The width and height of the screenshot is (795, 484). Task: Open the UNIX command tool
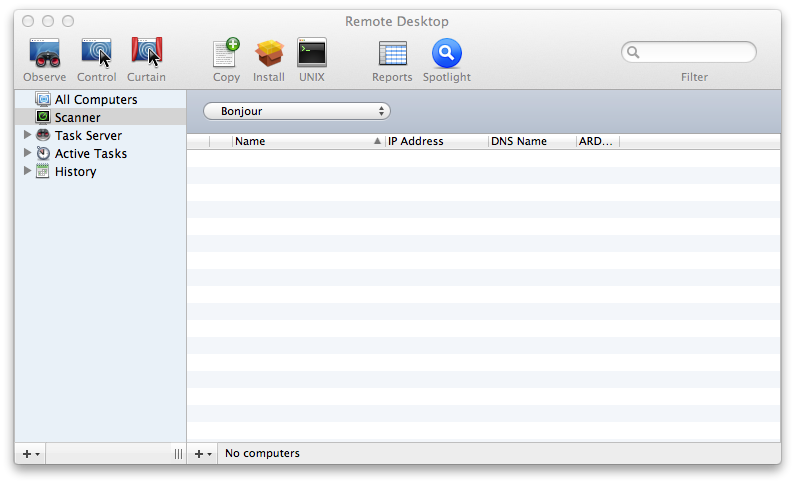(312, 53)
